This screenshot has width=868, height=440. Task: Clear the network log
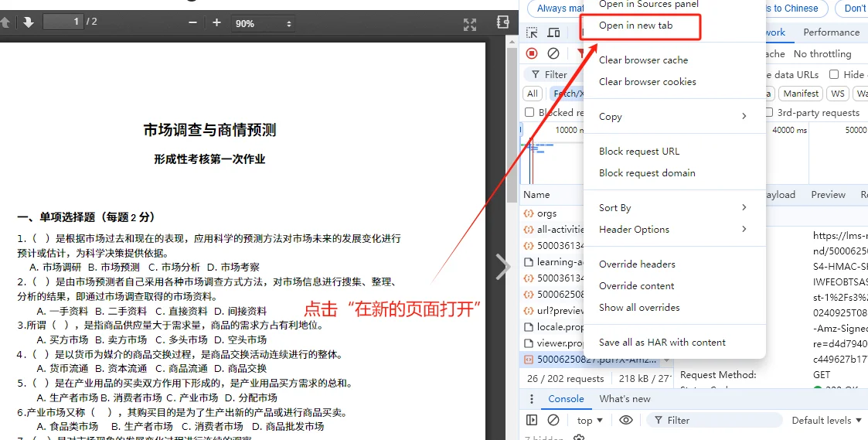pyautogui.click(x=553, y=54)
